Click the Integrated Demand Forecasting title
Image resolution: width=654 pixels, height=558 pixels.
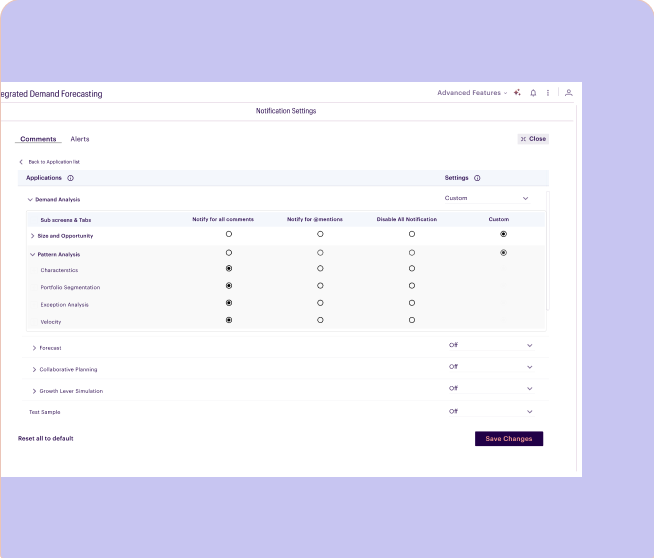pyautogui.click(x=51, y=94)
